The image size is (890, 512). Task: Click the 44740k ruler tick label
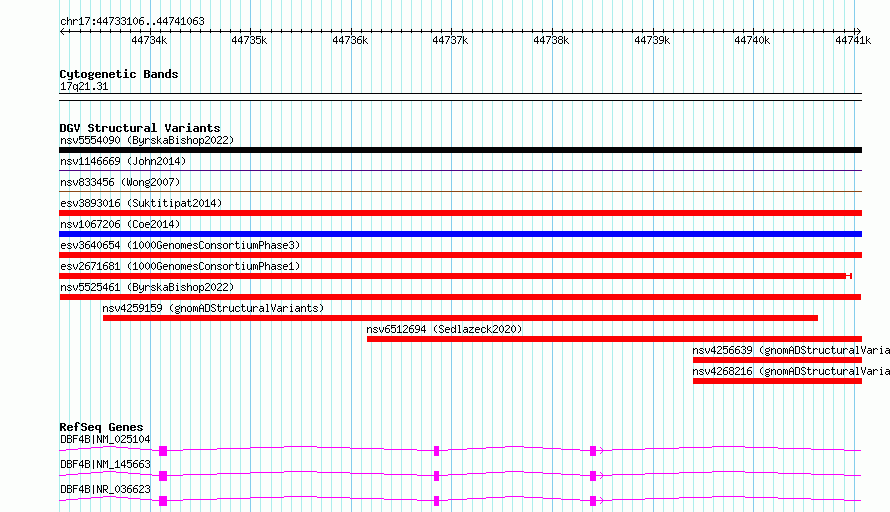pos(752,40)
